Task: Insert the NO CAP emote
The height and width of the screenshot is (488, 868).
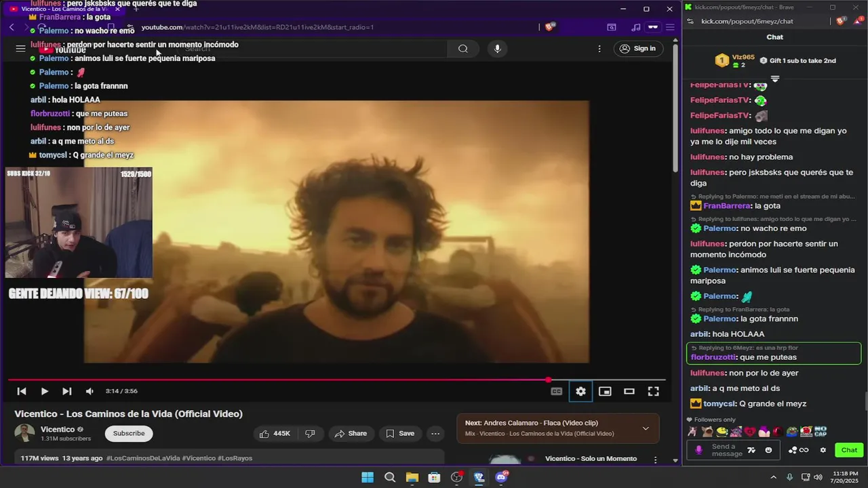Action: pos(821,432)
